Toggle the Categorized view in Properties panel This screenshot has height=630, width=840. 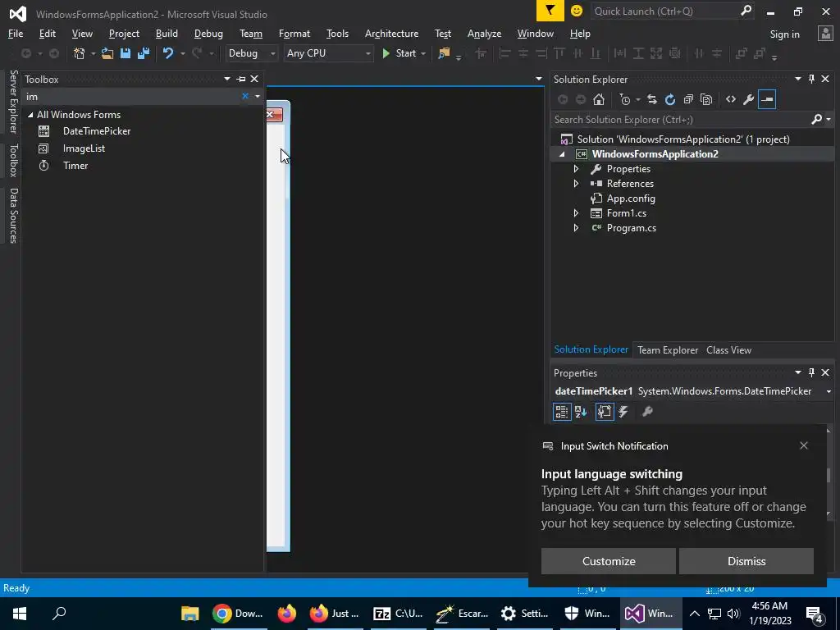(562, 412)
